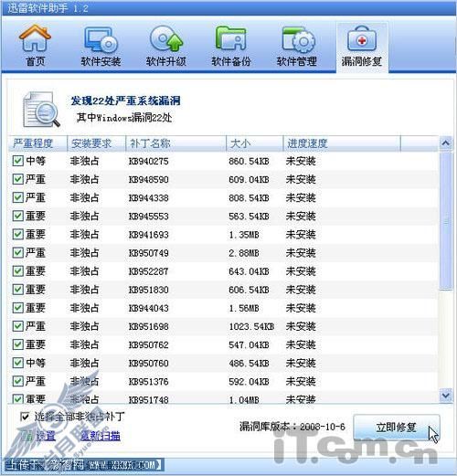Uncheck the KB951698 patch checkbox
This screenshot has height=476, width=457.
18,326
